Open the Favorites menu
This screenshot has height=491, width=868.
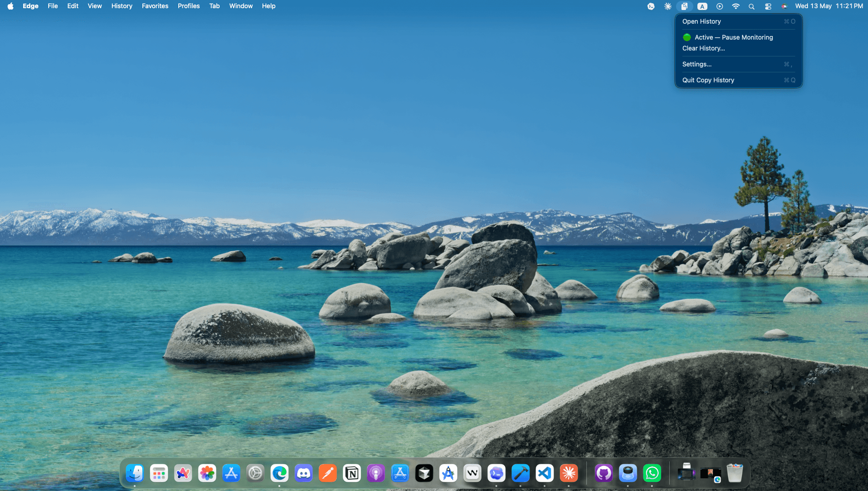(155, 6)
